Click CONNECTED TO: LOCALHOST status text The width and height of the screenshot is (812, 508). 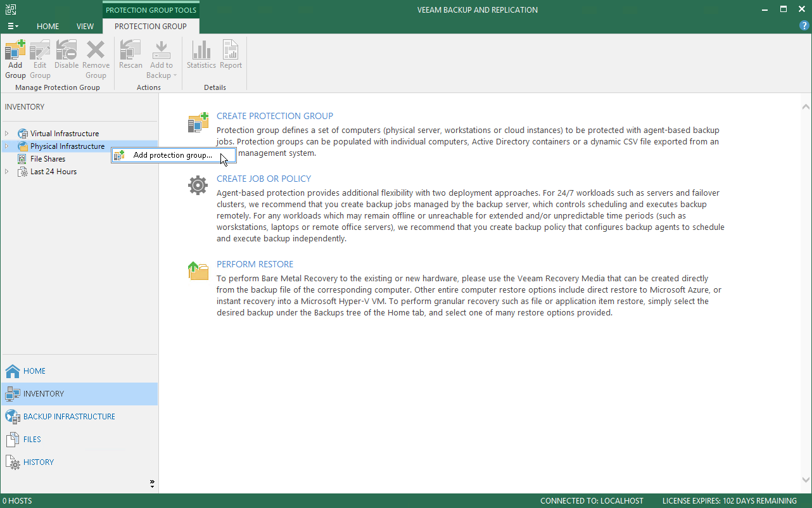tap(592, 501)
